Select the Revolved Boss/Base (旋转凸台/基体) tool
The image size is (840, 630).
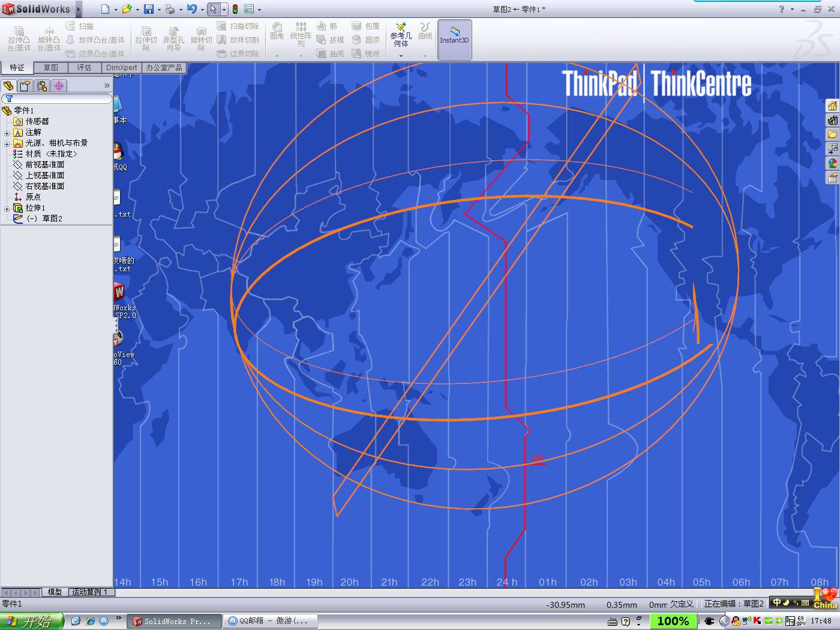pyautogui.click(x=49, y=40)
